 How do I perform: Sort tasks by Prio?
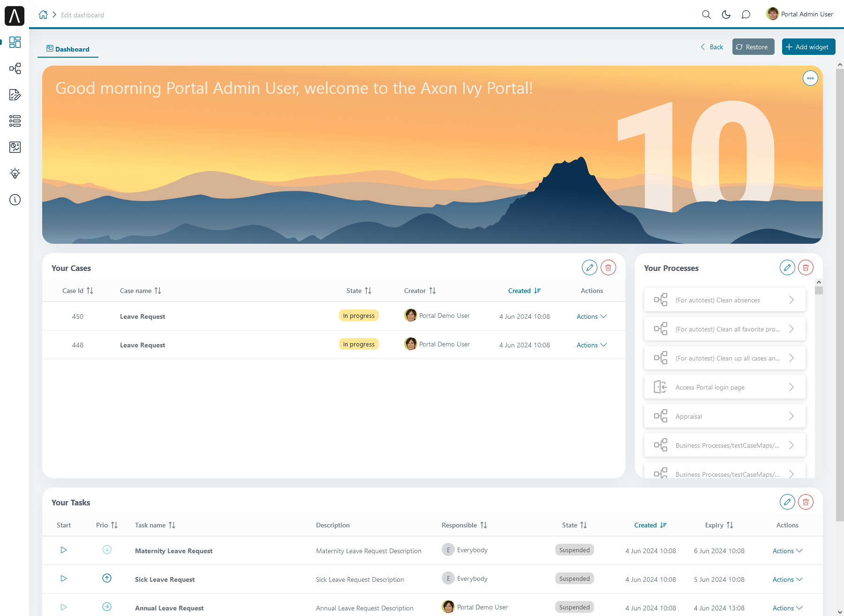click(114, 525)
